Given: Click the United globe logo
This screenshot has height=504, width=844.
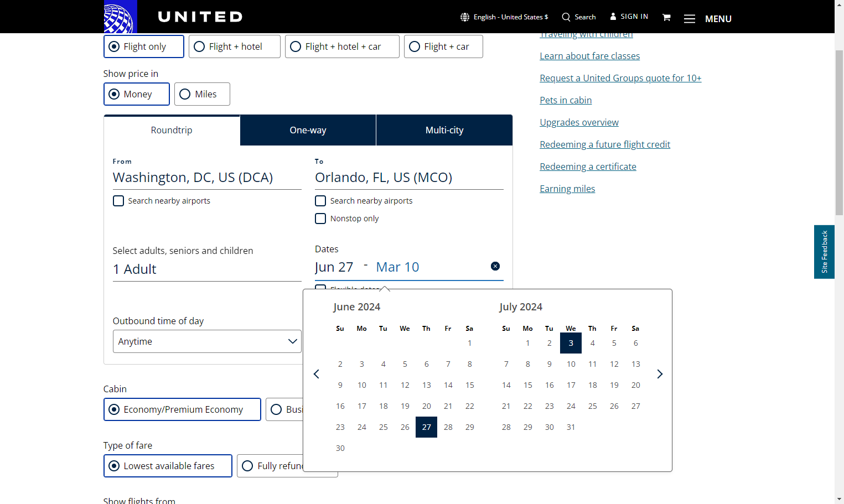Looking at the screenshot, I should point(120,17).
